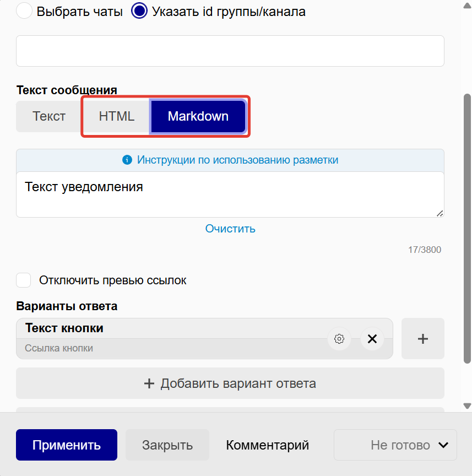
Task: Open the Не готово status dropdown
Action: pyautogui.click(x=395, y=445)
